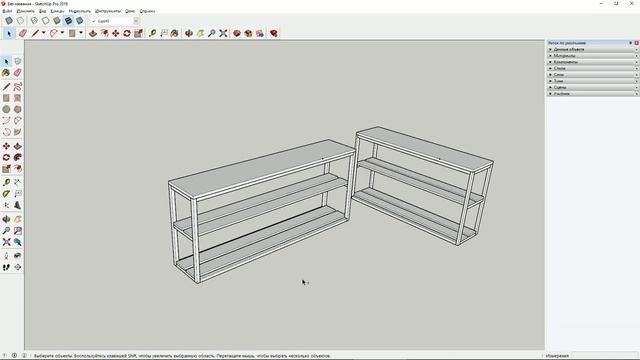The image size is (640, 360).
Task: Open the Инструменты menu
Action: 108,11
